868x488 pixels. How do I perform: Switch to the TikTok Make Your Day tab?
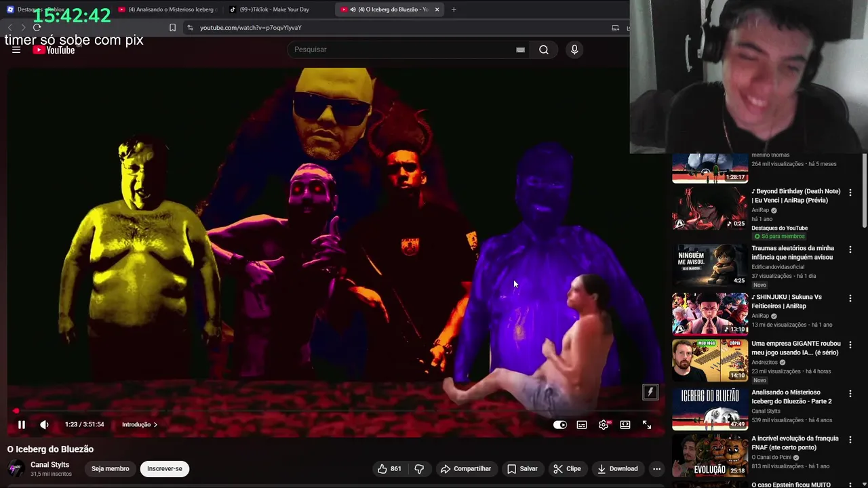[x=275, y=9]
